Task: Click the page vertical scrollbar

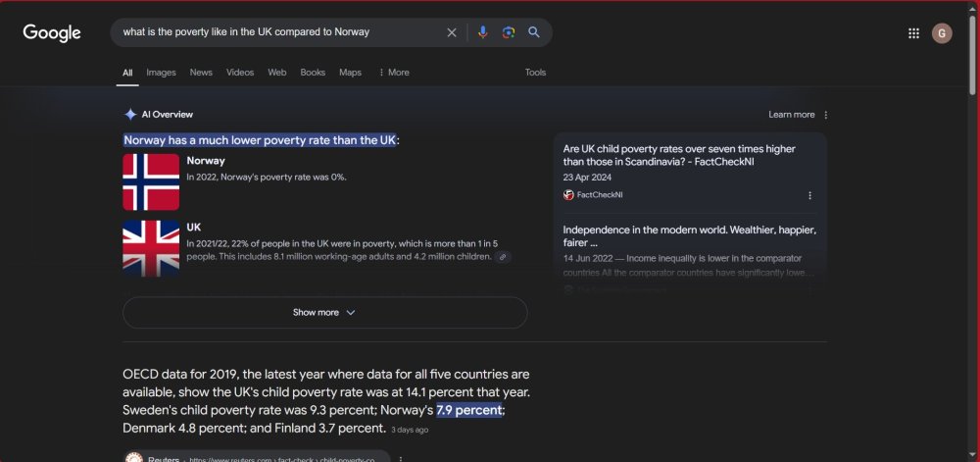Action: point(972,54)
